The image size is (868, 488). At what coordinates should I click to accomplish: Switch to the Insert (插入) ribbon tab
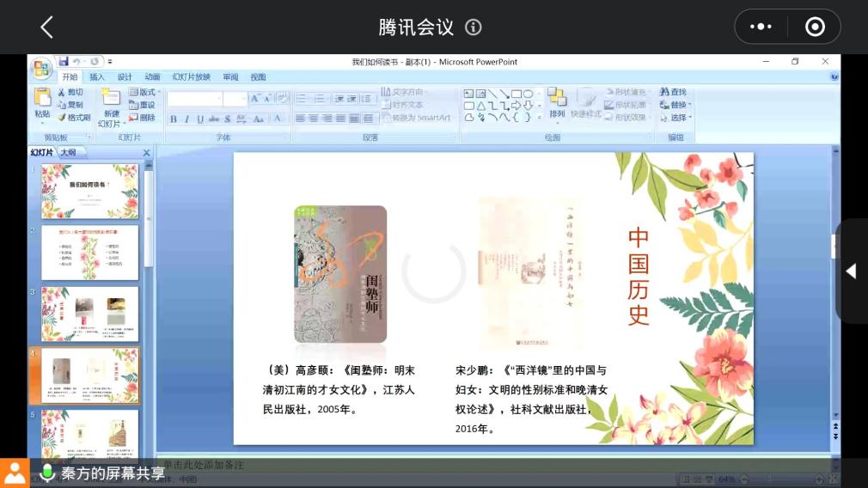pyautogui.click(x=97, y=76)
